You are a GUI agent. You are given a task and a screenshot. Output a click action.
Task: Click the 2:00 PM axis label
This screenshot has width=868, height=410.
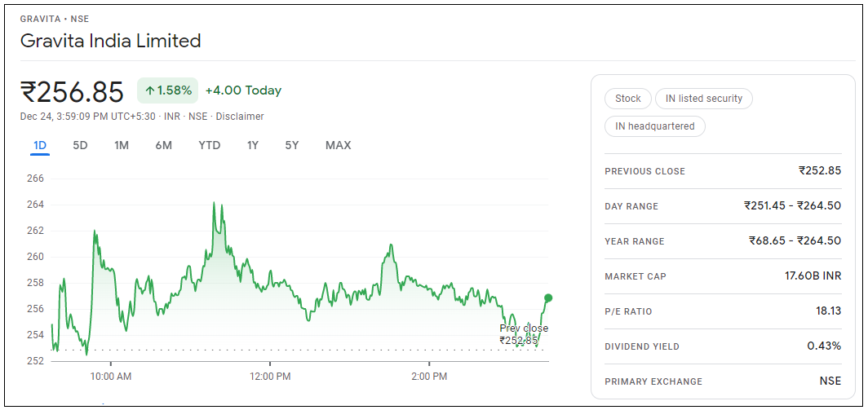429,377
